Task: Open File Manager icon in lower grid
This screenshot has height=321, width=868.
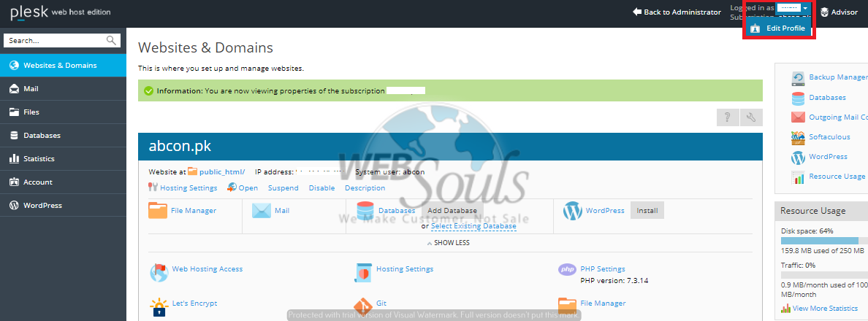Action: (568, 306)
